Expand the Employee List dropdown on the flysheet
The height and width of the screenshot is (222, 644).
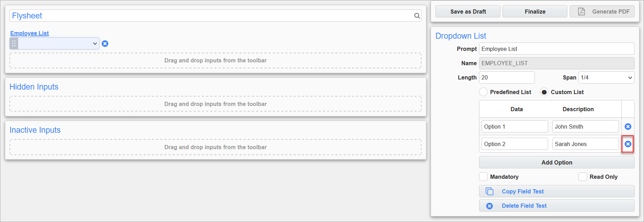[59, 44]
